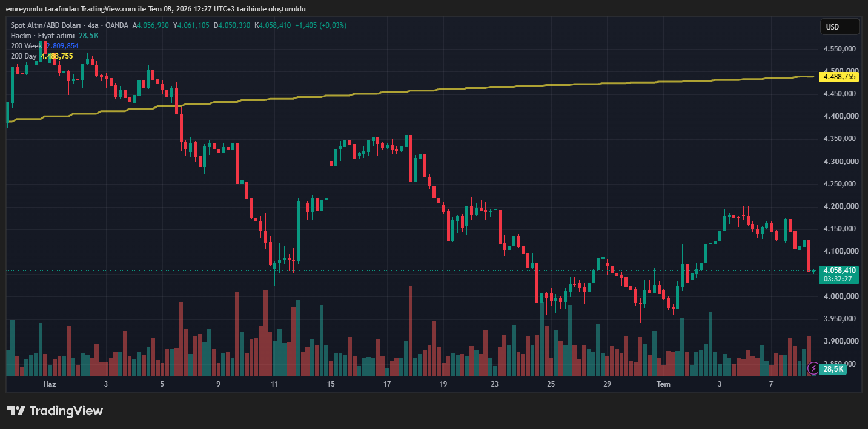Click the OANDA exchange label
This screenshot has height=429, width=868.
117,25
